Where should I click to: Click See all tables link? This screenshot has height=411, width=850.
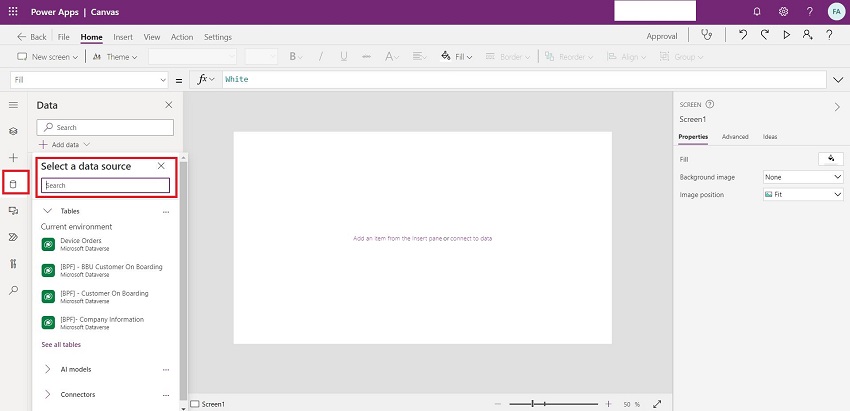point(61,344)
